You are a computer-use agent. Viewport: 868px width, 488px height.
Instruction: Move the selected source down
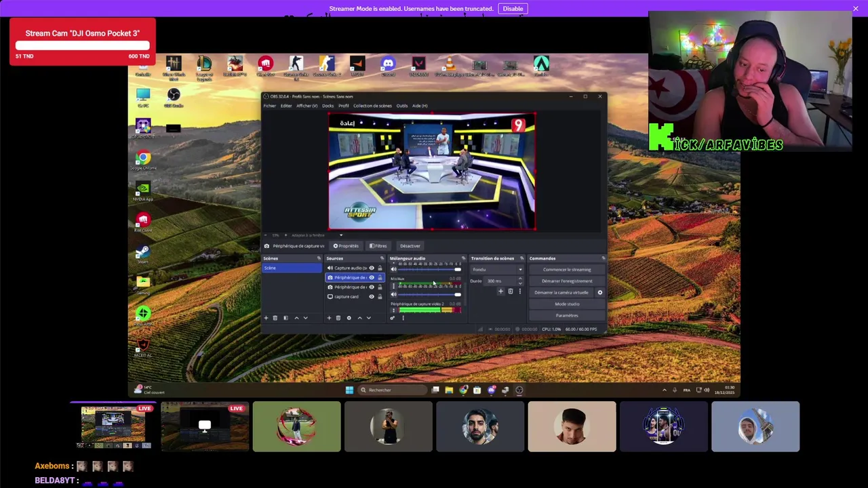(x=369, y=318)
